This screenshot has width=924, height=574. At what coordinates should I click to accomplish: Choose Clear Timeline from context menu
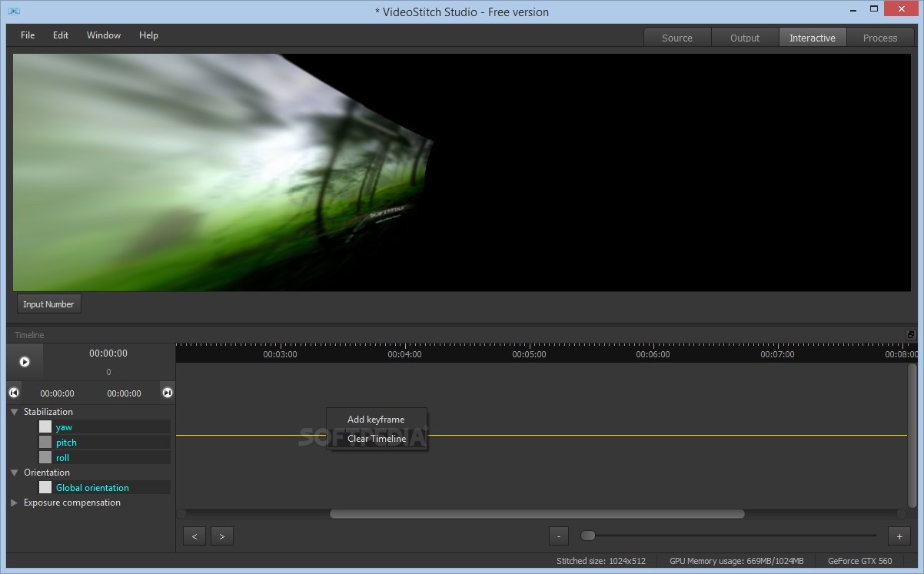pyautogui.click(x=376, y=439)
